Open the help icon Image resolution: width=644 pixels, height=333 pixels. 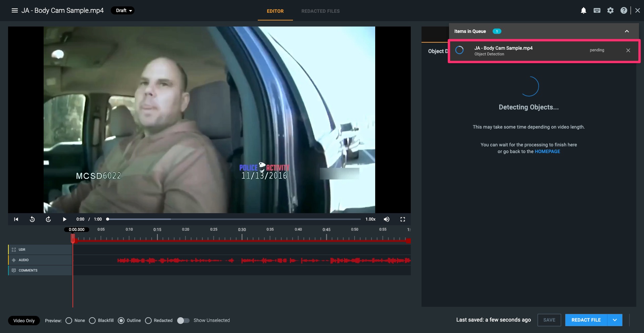624,10
